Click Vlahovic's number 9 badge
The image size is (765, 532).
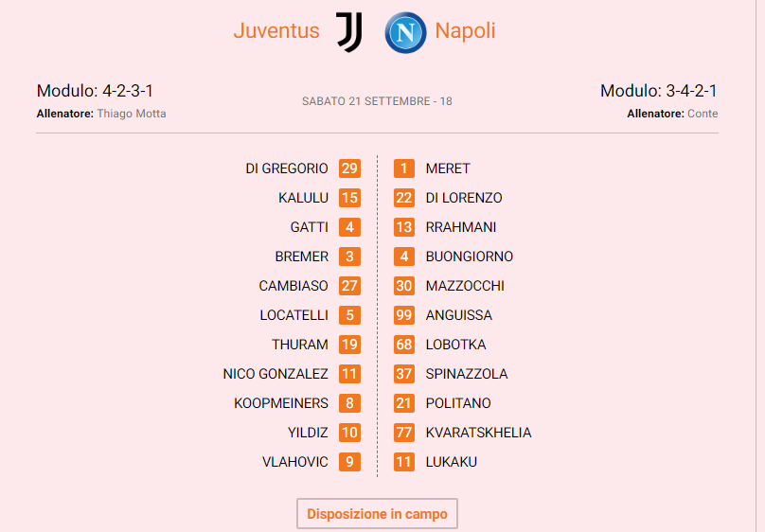pyautogui.click(x=349, y=462)
